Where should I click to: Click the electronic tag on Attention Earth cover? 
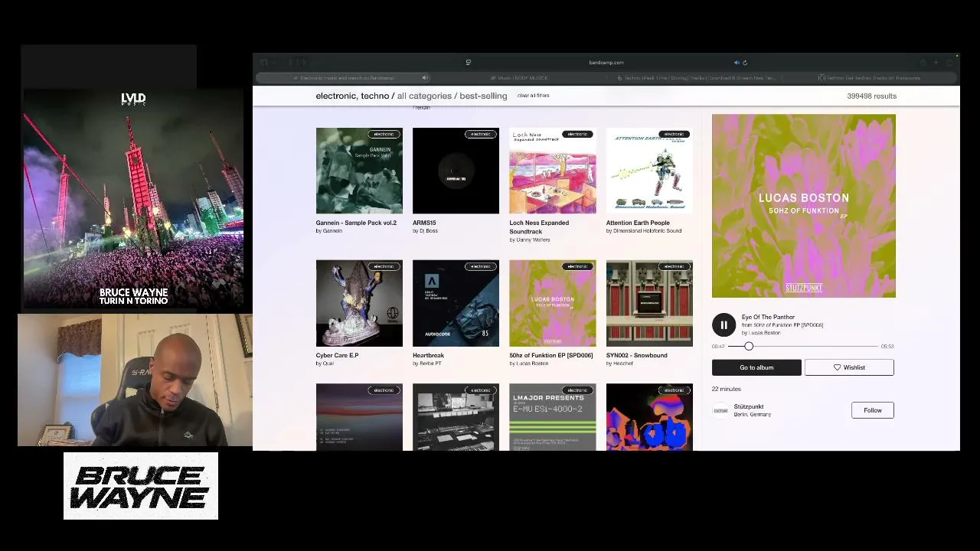[674, 135]
